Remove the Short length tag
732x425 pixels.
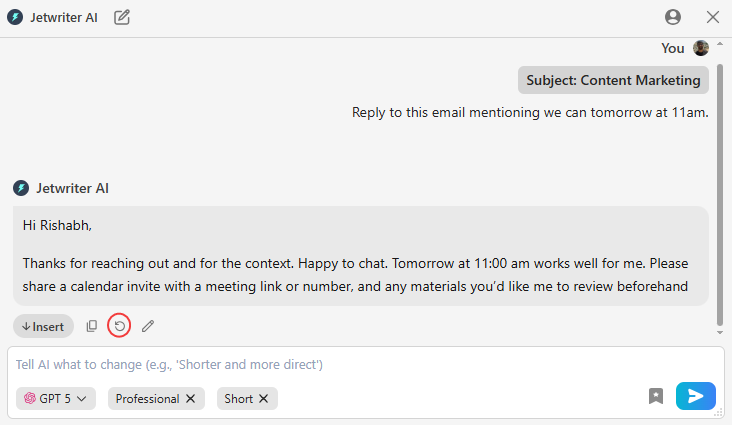pos(264,399)
